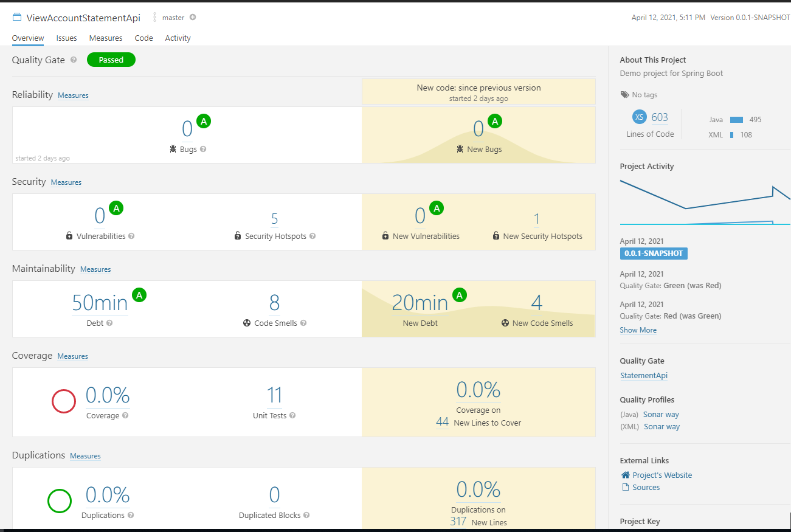Open the StatementApi quality gate link

tap(644, 376)
